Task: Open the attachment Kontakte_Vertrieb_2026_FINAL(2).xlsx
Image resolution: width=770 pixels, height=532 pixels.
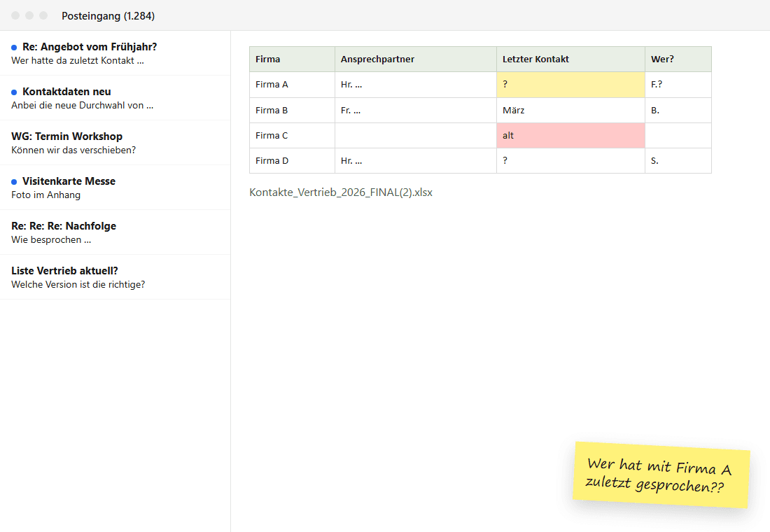Action: [341, 192]
